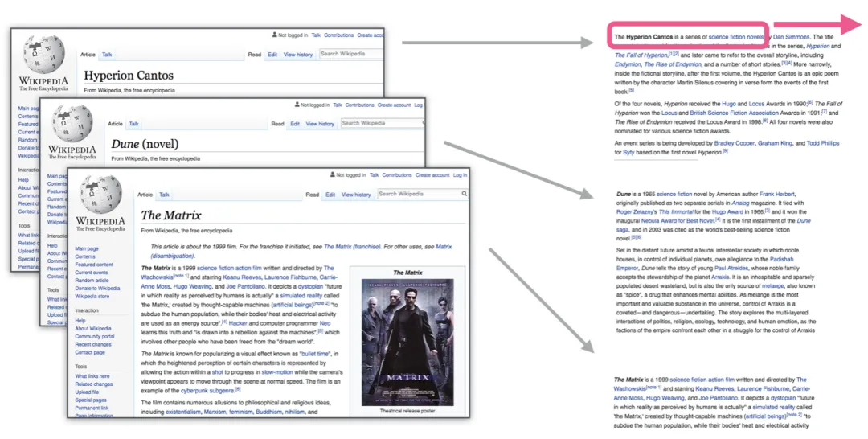Click slow-motion link in Matrix article

(x=276, y=372)
